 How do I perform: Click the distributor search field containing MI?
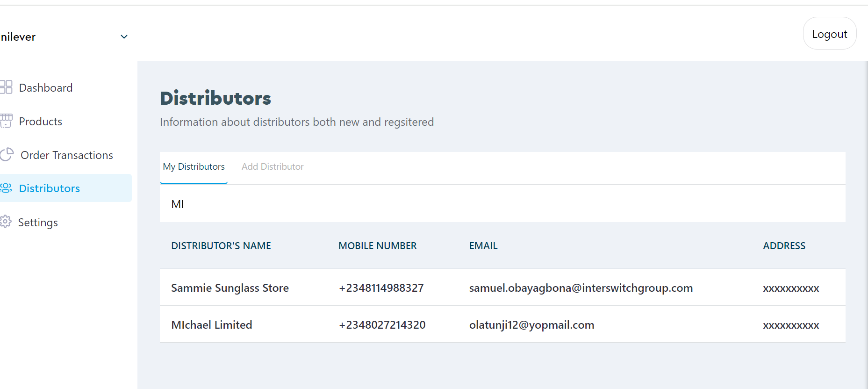(502, 204)
